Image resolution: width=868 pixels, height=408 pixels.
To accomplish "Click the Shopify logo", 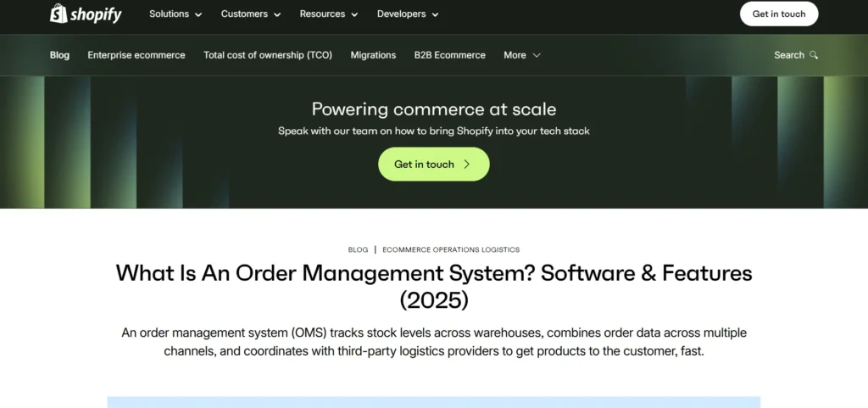I will coord(86,14).
